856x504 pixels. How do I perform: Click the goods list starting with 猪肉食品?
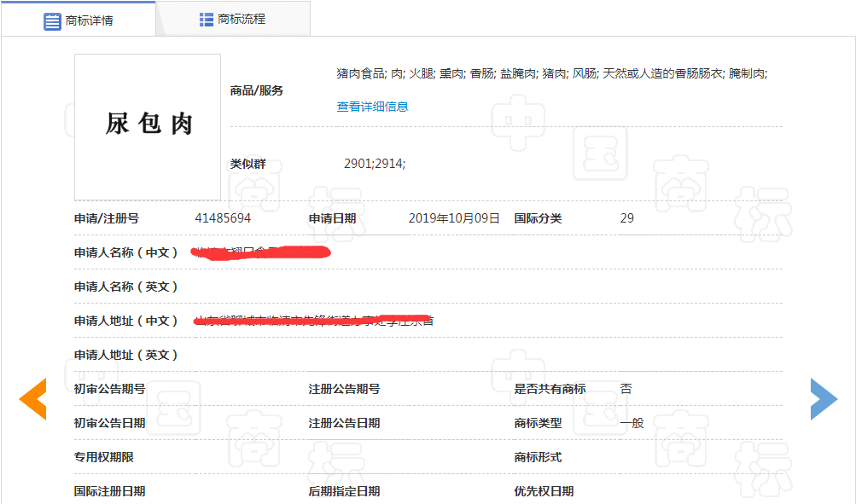(x=552, y=74)
